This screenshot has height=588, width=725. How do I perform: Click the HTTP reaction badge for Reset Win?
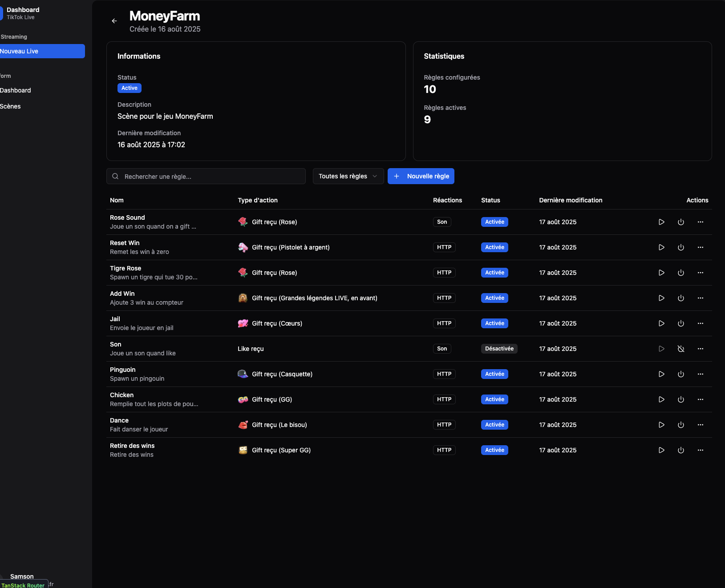(x=444, y=247)
